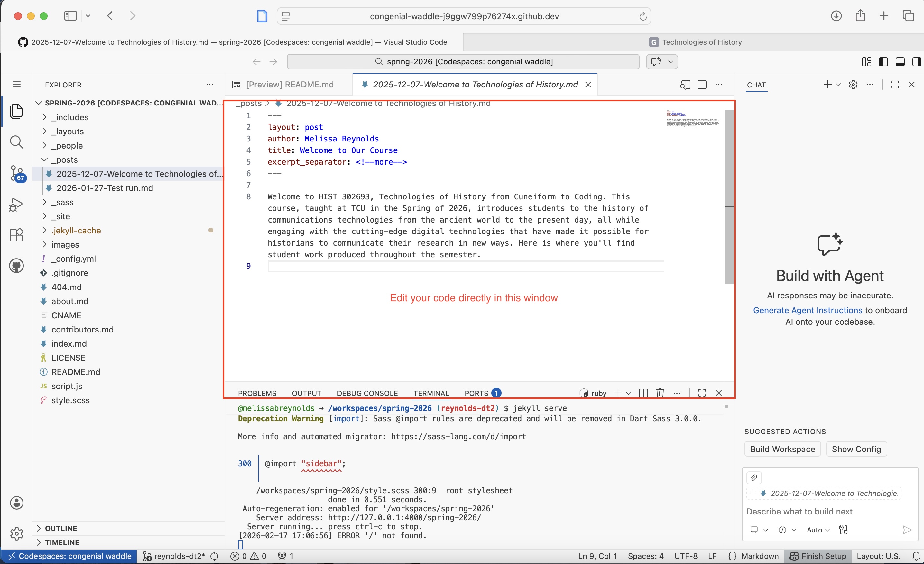Toggle the primary side bar visibility
This screenshot has height=564, width=924.
(883, 61)
